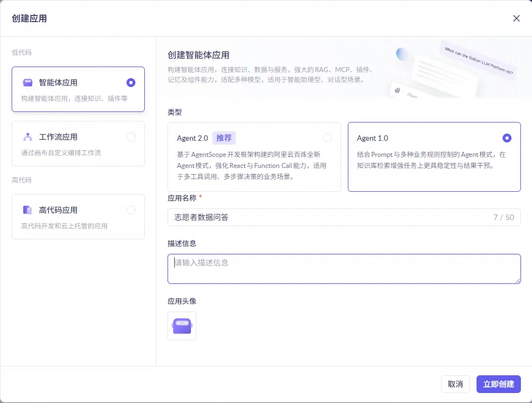532x403 pixels.
Task: Click the 7 / 50 character counter
Action: tap(504, 217)
